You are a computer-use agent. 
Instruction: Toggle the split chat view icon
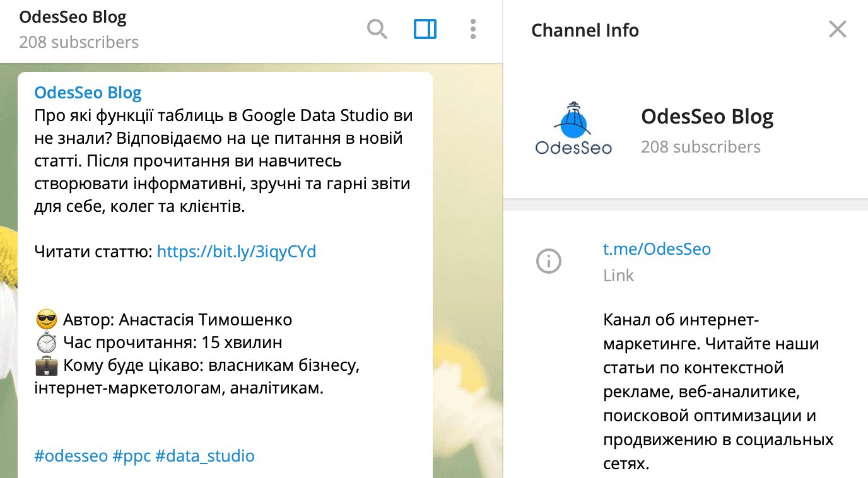(425, 29)
